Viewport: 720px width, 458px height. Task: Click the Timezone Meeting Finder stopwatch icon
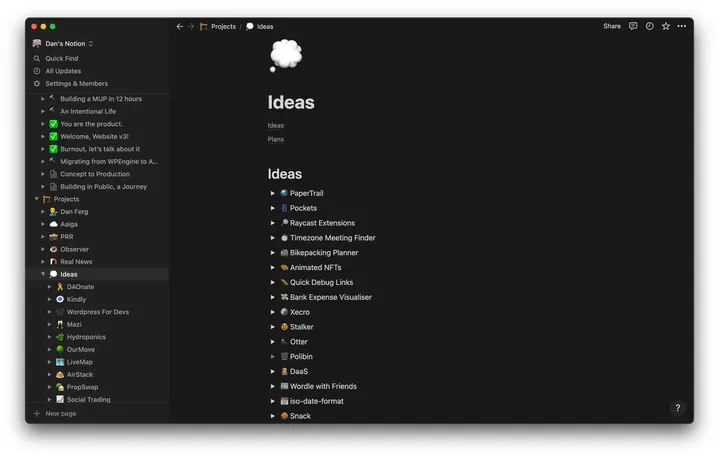[x=284, y=237]
